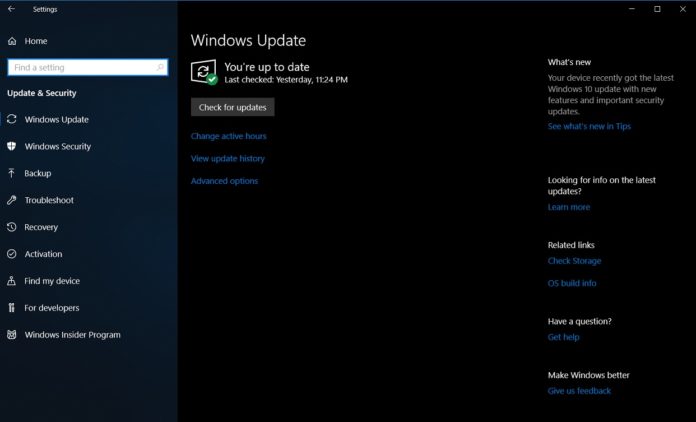696x422 pixels.
Task: Click the For developers tools icon
Action: click(x=12, y=308)
